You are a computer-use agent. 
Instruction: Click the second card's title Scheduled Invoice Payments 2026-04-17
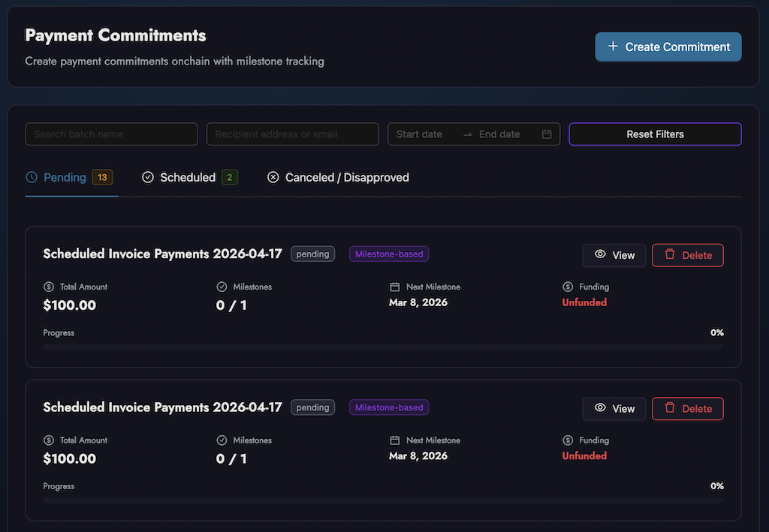tap(162, 407)
